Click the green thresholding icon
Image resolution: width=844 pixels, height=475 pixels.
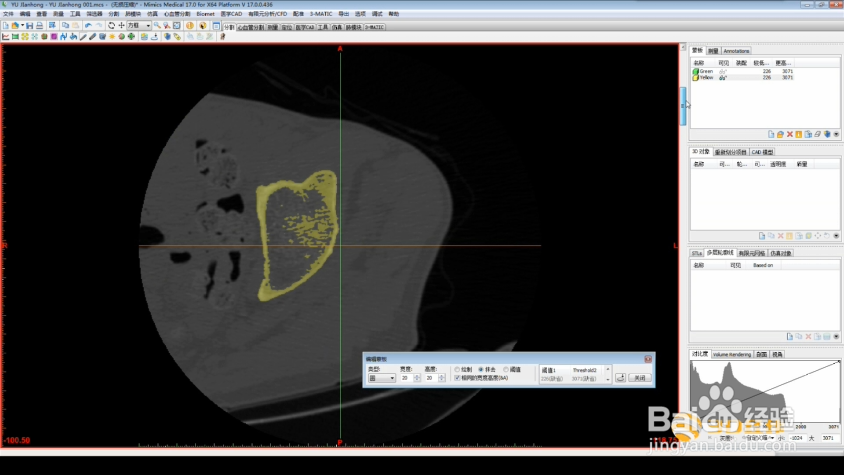(x=15, y=37)
